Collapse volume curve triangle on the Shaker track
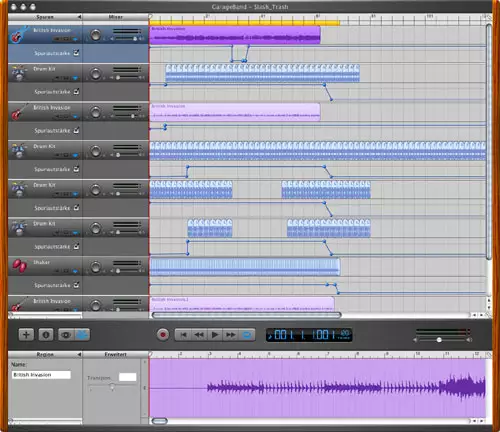This screenshot has height=432, width=500. tap(75, 272)
